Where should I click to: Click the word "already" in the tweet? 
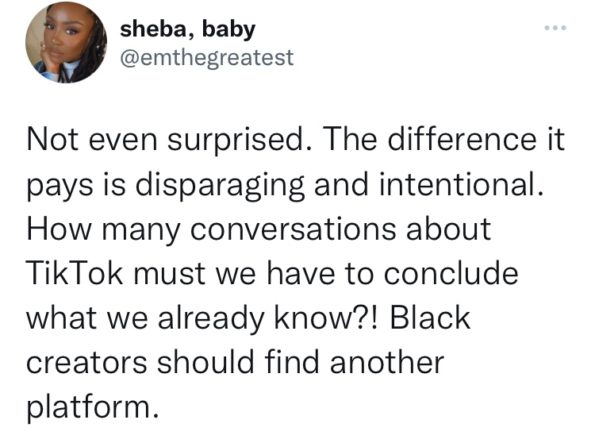(211, 319)
